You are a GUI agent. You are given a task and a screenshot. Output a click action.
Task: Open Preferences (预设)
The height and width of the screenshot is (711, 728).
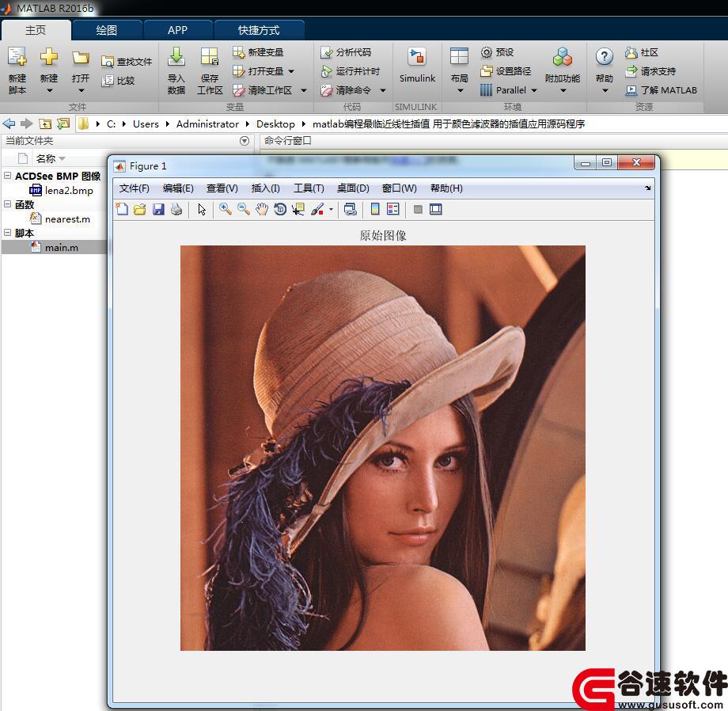497,52
